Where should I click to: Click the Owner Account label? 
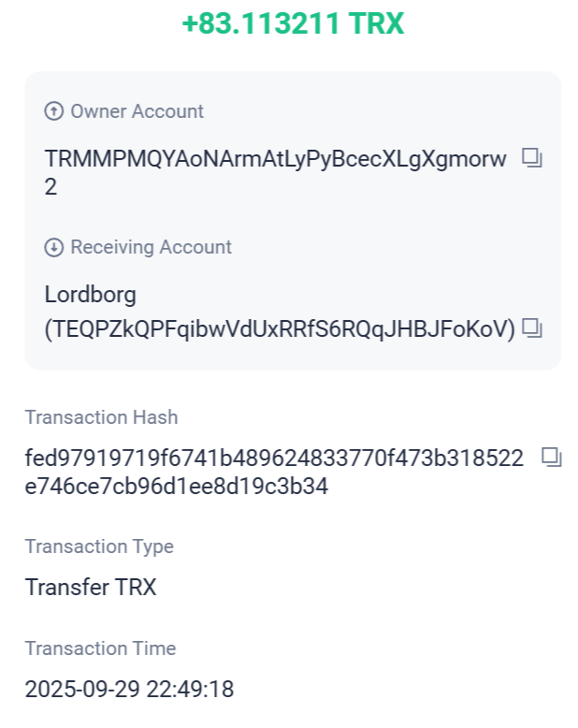[137, 111]
